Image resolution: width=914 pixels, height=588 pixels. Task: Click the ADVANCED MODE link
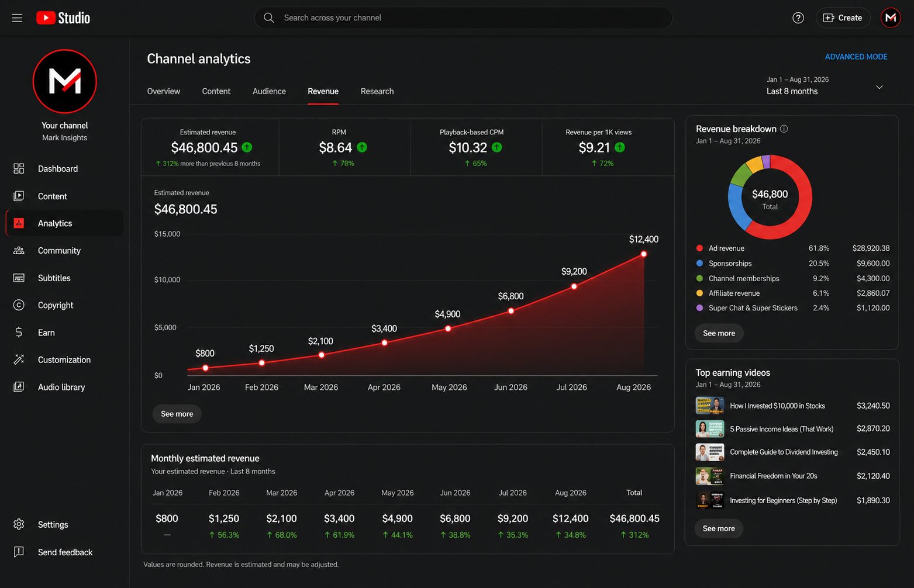pos(856,57)
